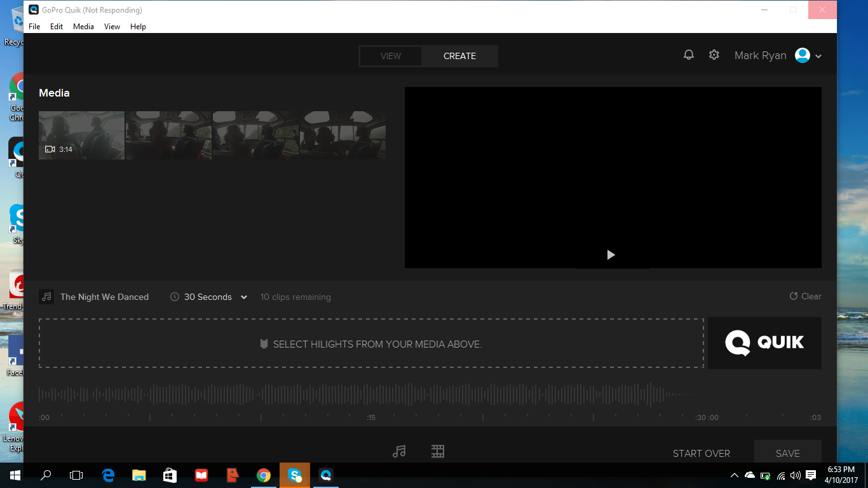Image resolution: width=868 pixels, height=488 pixels.
Task: Open notifications via the bell icon
Action: pyautogui.click(x=688, y=55)
